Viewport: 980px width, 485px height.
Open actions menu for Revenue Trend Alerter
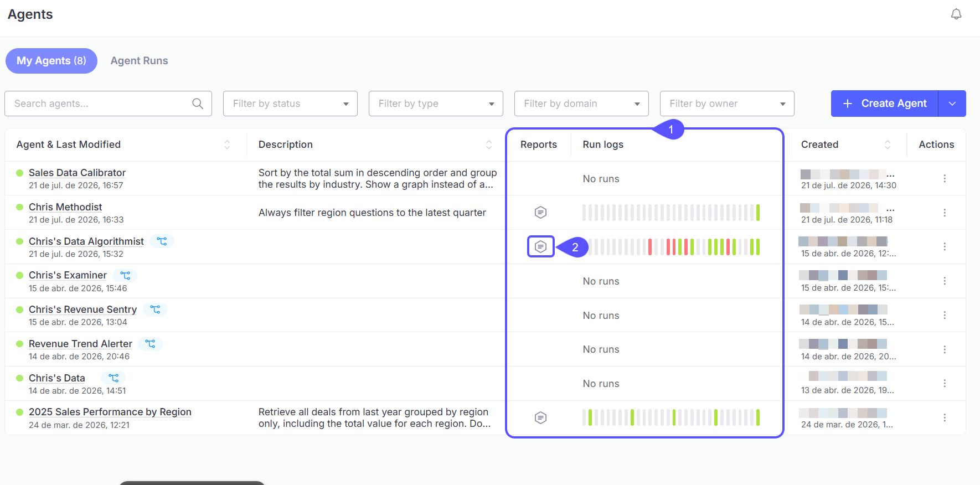(x=945, y=349)
